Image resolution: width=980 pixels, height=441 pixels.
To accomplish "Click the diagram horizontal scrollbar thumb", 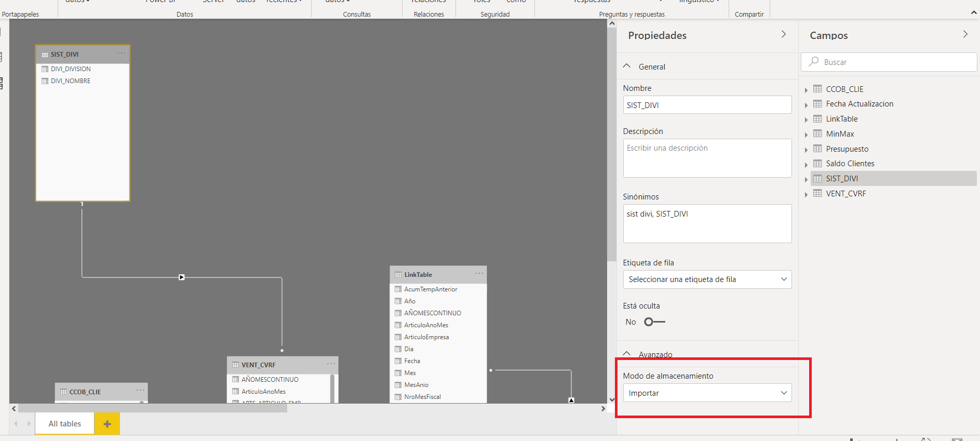I will point(153,408).
